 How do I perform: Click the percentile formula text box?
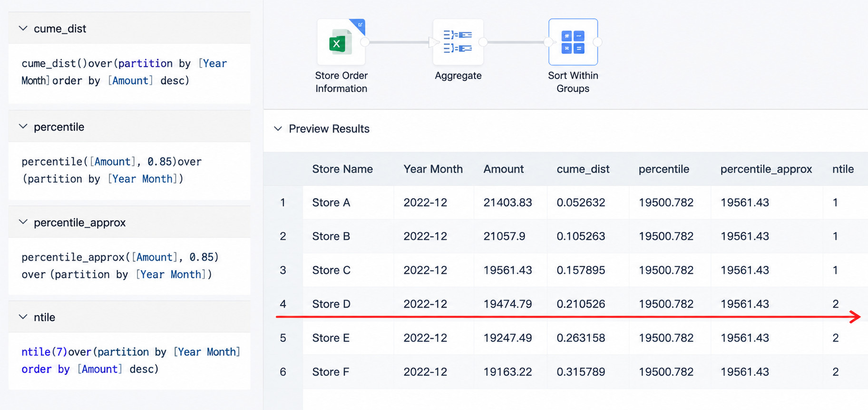click(129, 171)
